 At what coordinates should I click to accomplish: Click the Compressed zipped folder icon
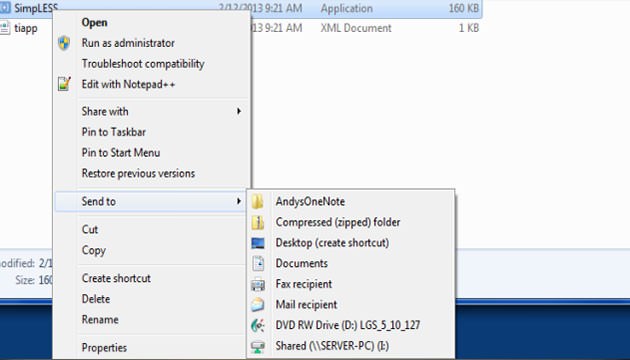coord(258,222)
